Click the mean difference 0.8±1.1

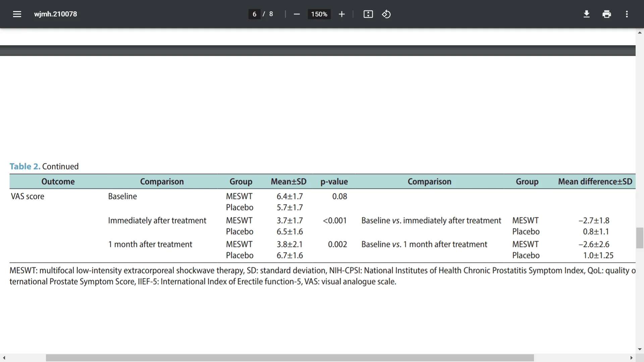(596, 231)
